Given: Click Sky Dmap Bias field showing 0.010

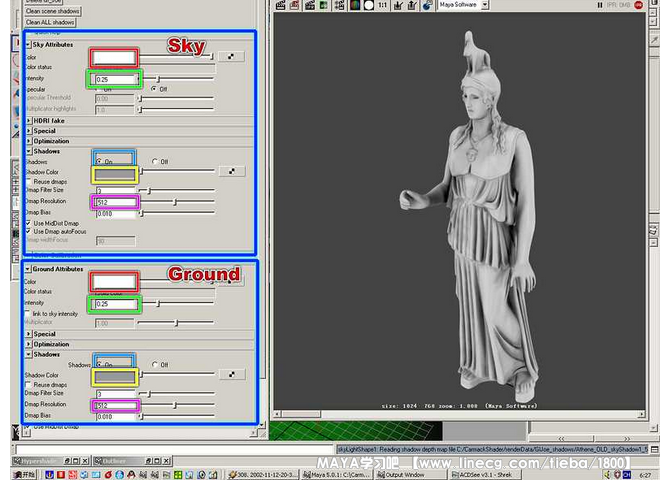Looking at the screenshot, I should [115, 213].
